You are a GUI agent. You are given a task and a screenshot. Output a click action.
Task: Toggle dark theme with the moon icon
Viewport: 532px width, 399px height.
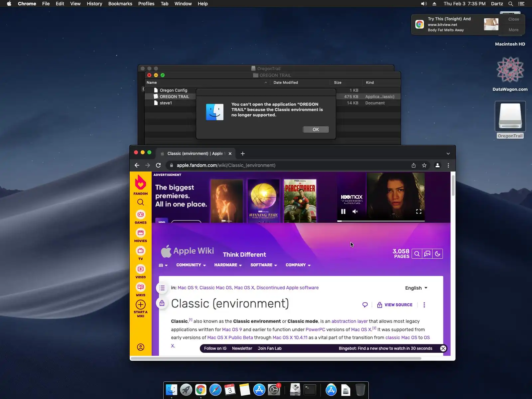[438, 254]
